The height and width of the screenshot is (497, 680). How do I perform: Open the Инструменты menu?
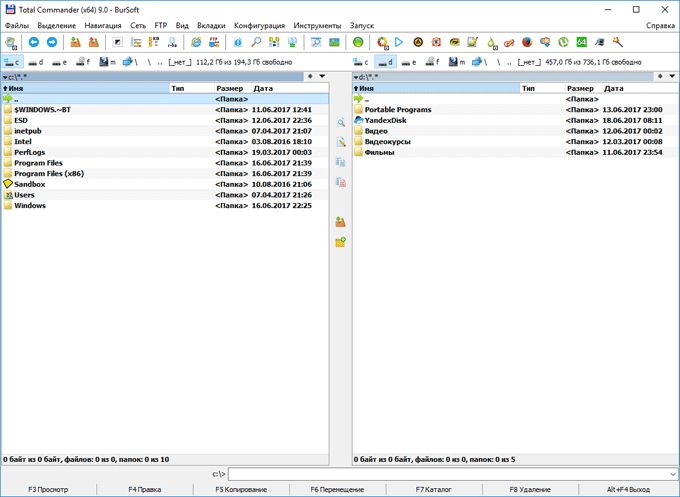coord(317,26)
